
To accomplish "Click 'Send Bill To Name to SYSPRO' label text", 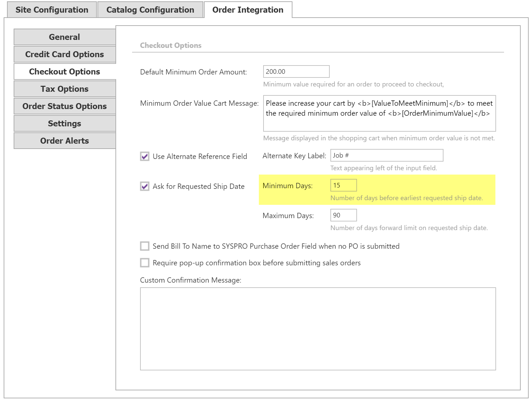I will pos(276,246).
